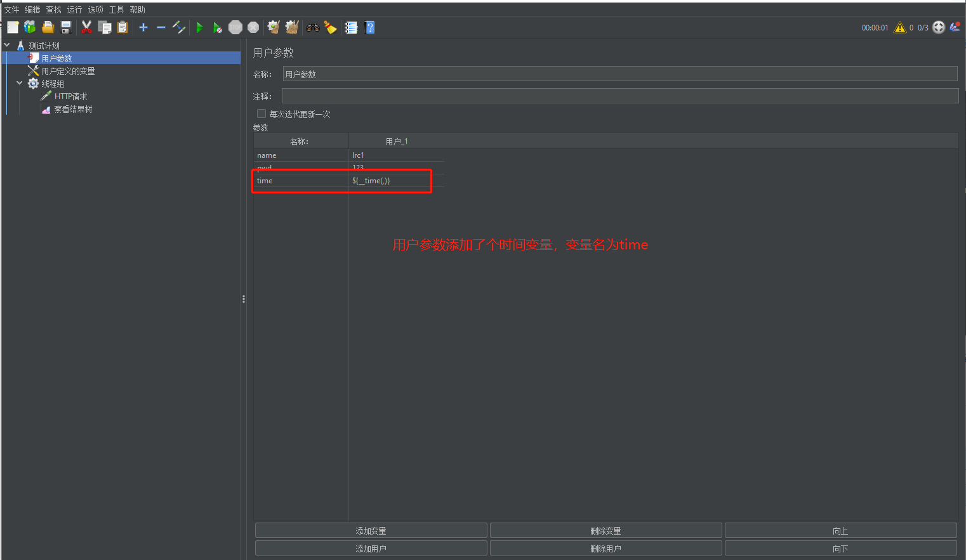Select the 'time' parameter cell
This screenshot has height=560, width=966.
coord(301,181)
